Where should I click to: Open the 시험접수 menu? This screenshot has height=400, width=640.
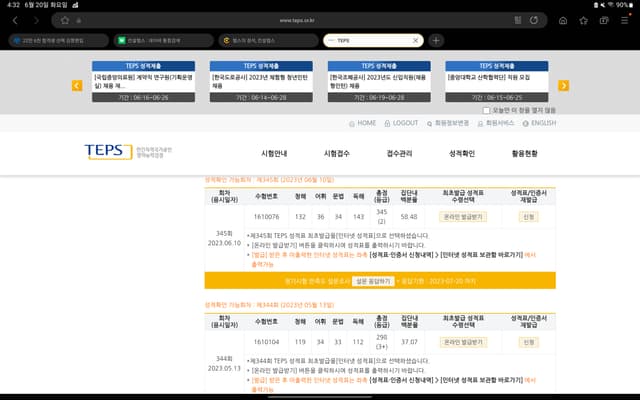coord(337,153)
